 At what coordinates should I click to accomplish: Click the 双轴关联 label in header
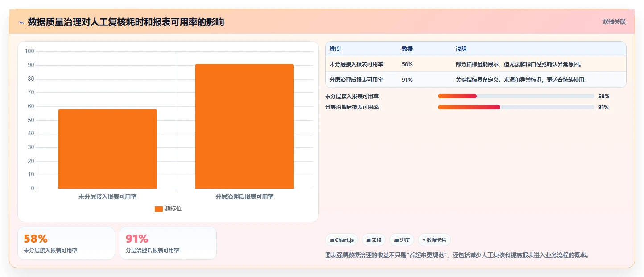pos(614,21)
